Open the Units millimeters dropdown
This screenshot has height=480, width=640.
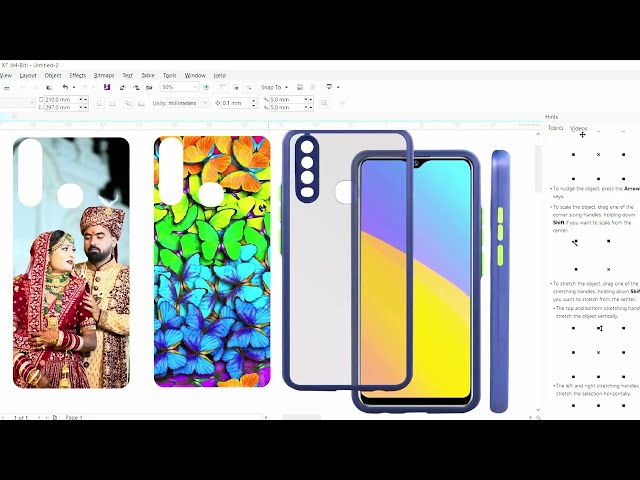[x=188, y=103]
